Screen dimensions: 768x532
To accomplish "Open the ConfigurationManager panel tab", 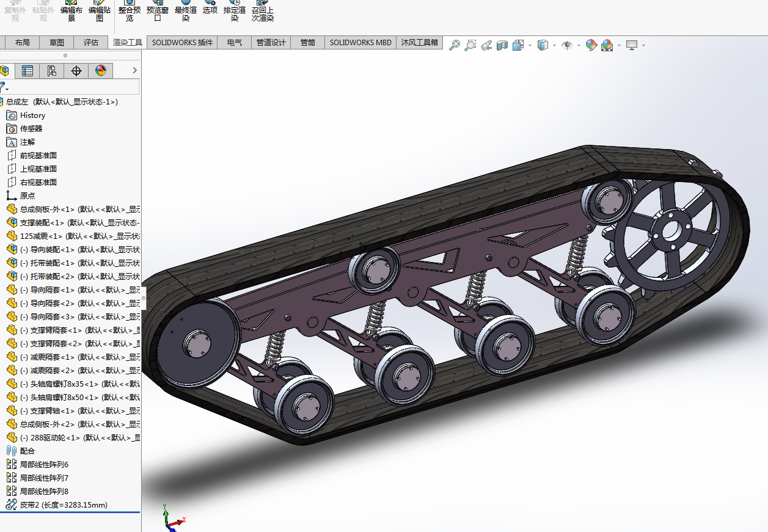I will (x=52, y=71).
